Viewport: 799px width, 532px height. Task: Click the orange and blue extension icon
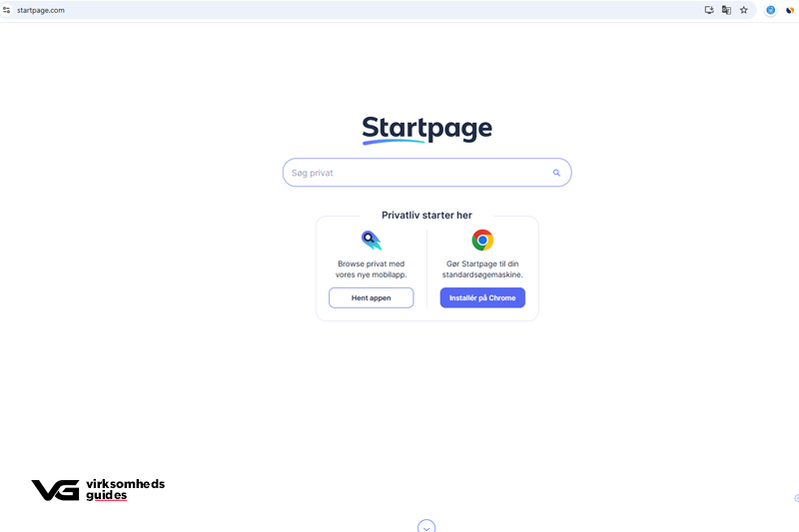click(x=790, y=10)
